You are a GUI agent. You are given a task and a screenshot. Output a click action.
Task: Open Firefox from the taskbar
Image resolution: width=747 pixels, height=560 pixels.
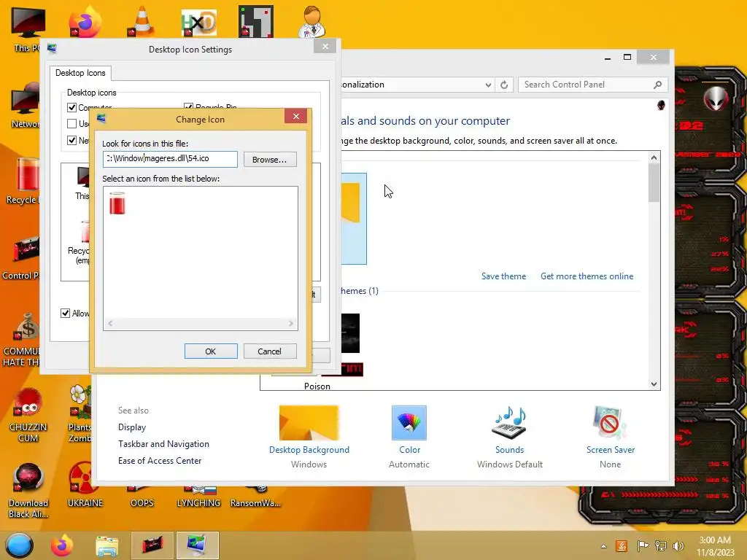click(x=62, y=545)
